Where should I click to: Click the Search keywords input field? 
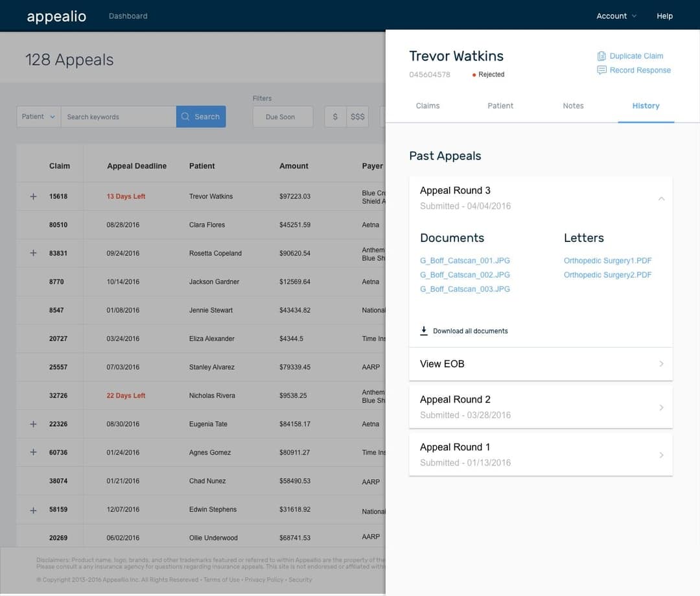119,117
